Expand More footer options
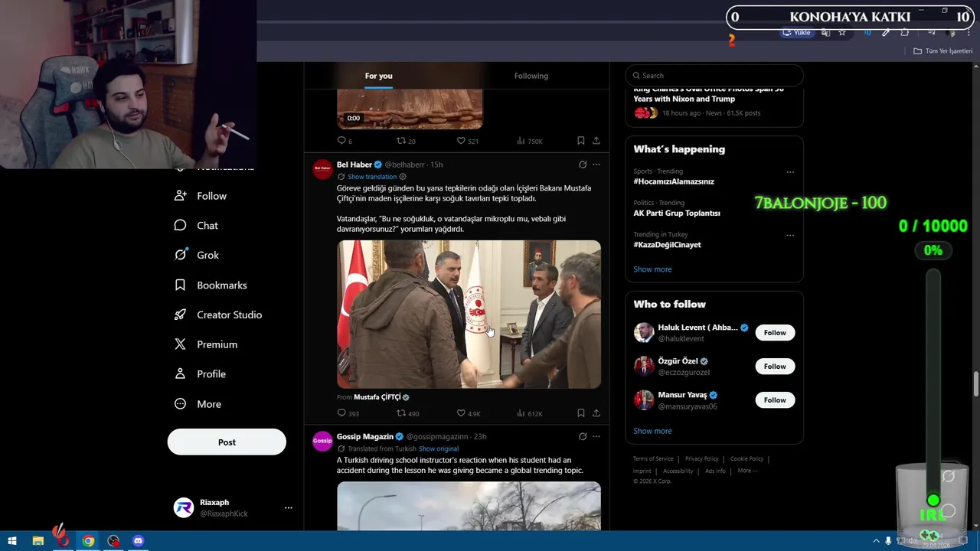980x551 pixels. pos(747,471)
